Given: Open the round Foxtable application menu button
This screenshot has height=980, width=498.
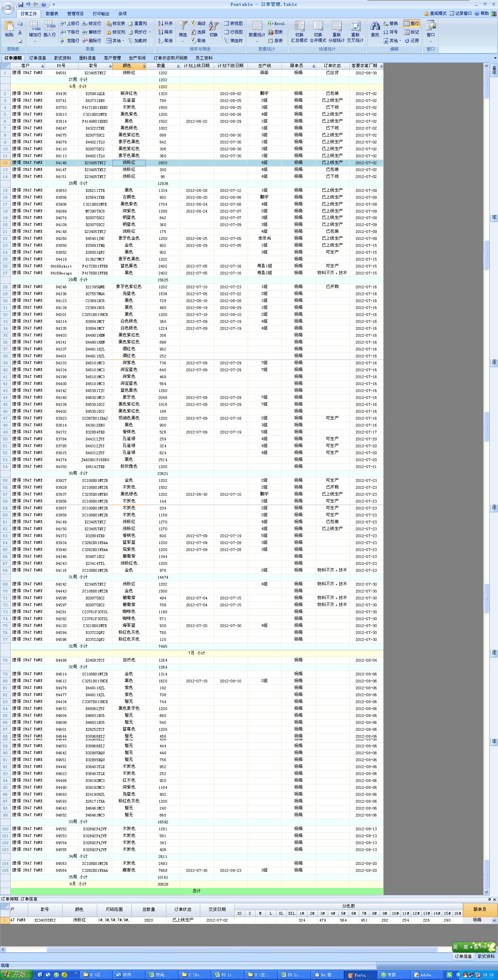Looking at the screenshot, I should [x=8, y=7].
